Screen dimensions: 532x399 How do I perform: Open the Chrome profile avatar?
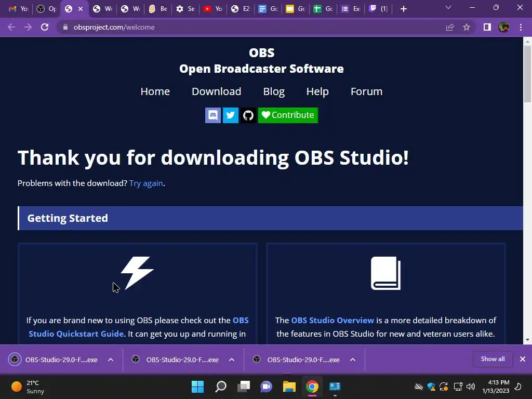[504, 27]
